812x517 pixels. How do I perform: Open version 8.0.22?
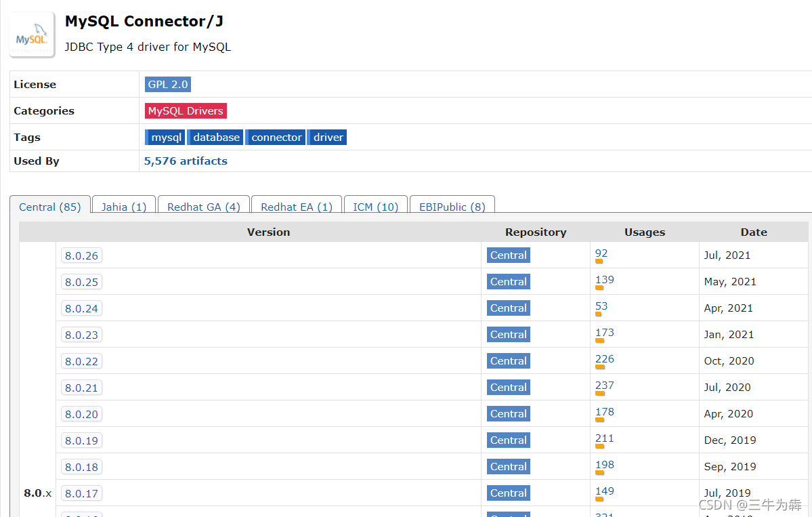[81, 361]
